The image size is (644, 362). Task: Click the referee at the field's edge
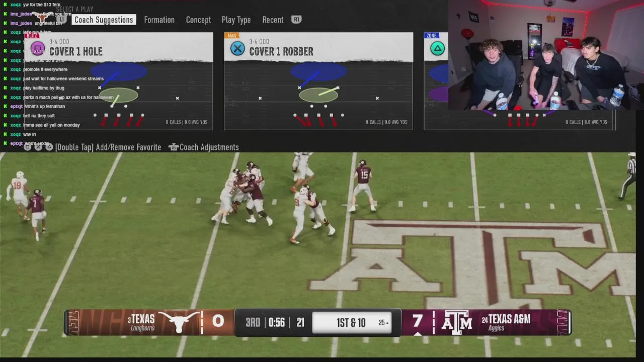tap(628, 176)
